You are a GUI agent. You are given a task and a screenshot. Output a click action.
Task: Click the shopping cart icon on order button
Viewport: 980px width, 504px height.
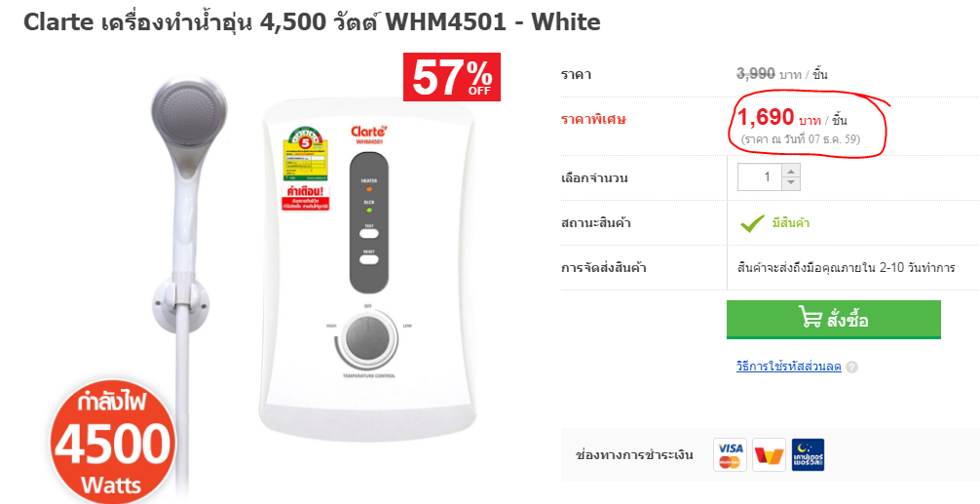click(810, 317)
